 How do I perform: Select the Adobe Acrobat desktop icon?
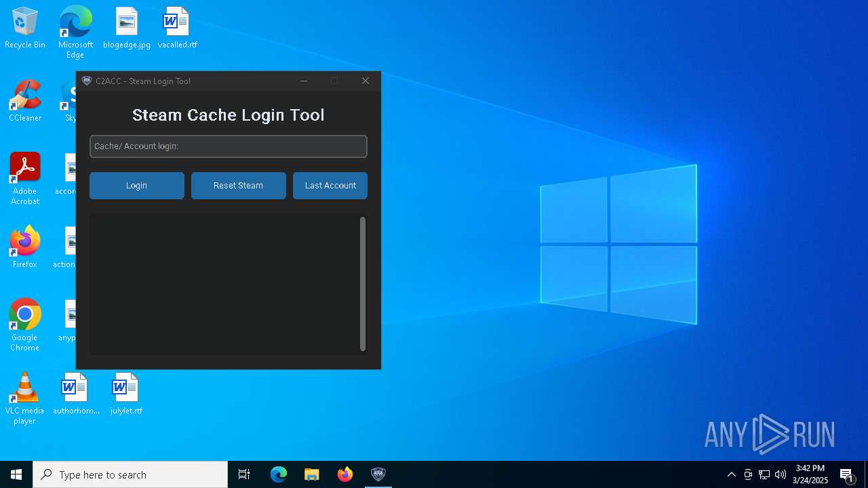pos(25,178)
